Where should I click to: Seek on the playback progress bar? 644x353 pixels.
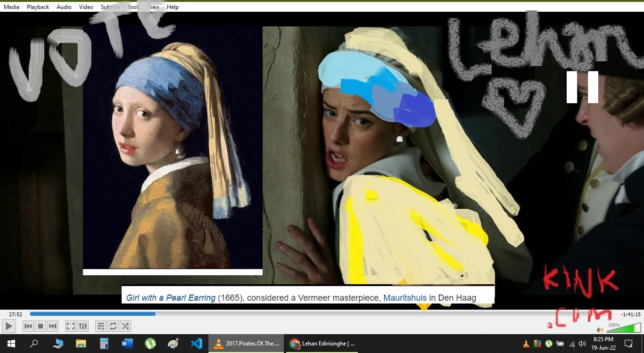tap(322, 314)
